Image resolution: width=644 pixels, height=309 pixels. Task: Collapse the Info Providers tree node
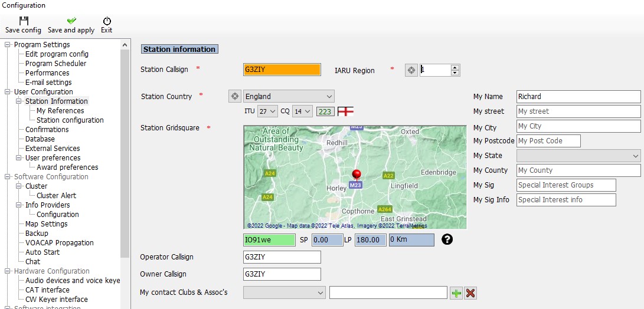pos(18,205)
